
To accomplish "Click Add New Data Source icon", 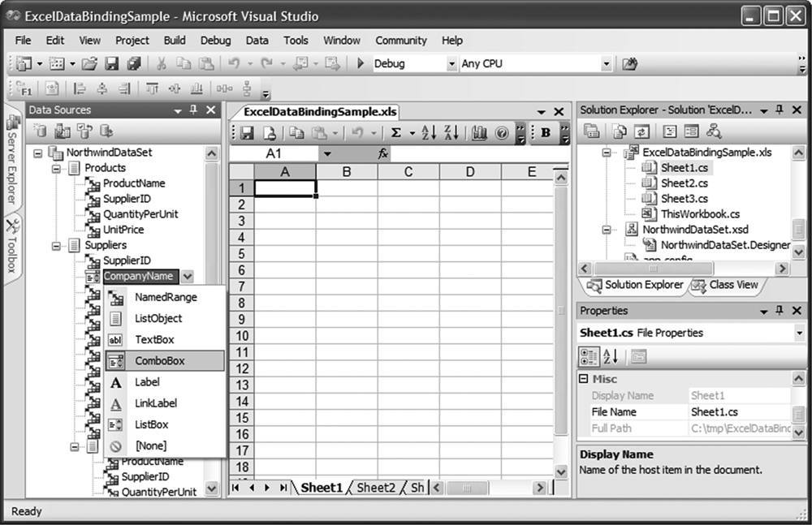I will pyautogui.click(x=40, y=131).
